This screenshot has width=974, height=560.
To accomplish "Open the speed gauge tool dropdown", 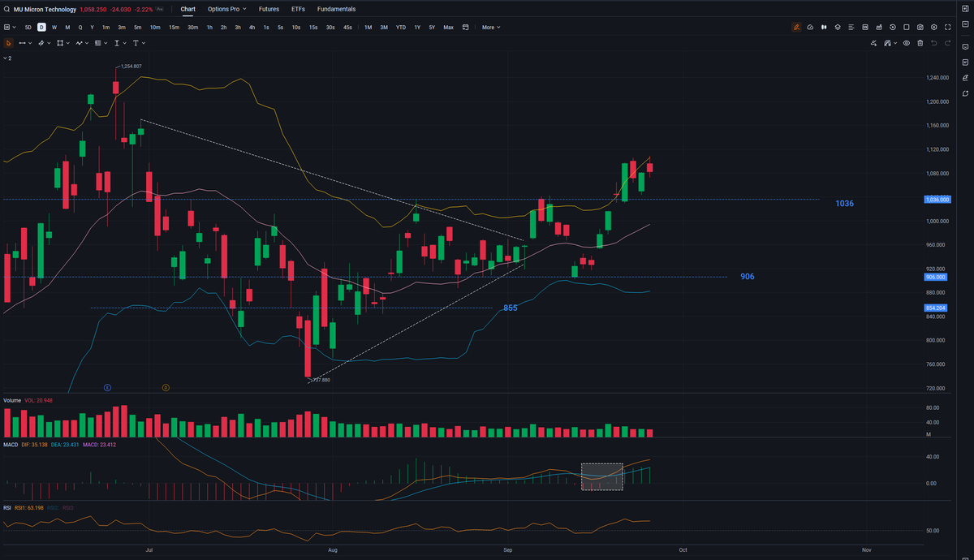I will coord(891,43).
